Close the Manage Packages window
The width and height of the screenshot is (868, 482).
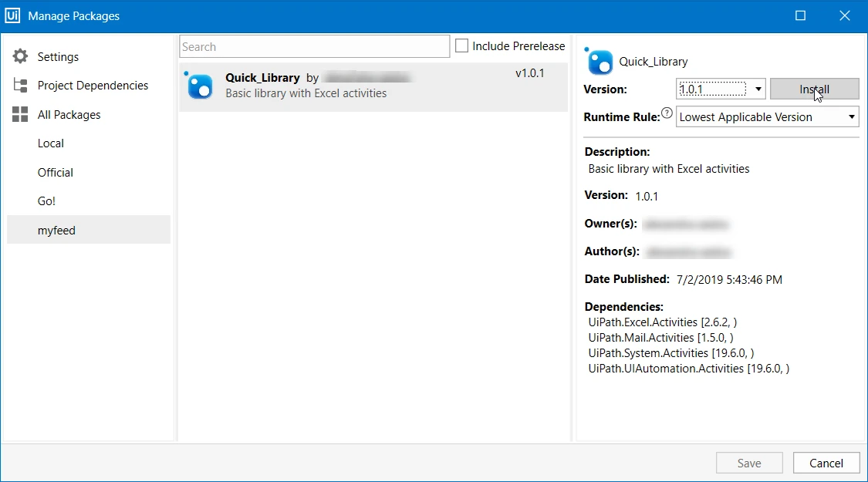click(844, 15)
